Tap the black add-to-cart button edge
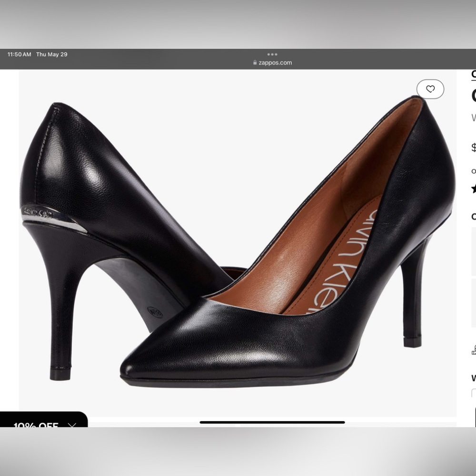The width and height of the screenshot is (476, 476). click(475, 417)
